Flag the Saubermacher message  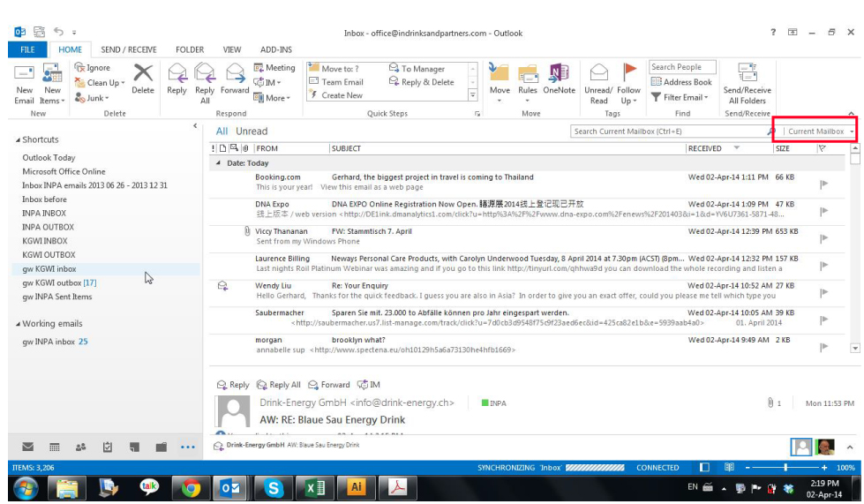(x=823, y=320)
